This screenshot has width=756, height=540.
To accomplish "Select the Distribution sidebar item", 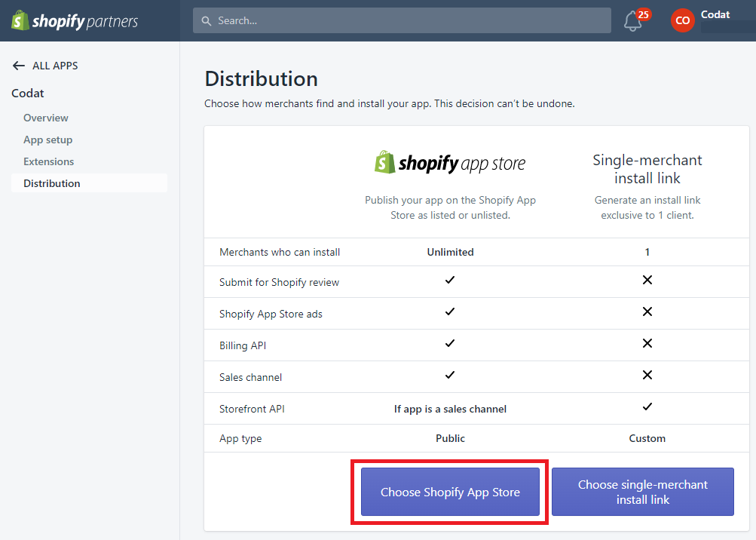I will (52, 183).
